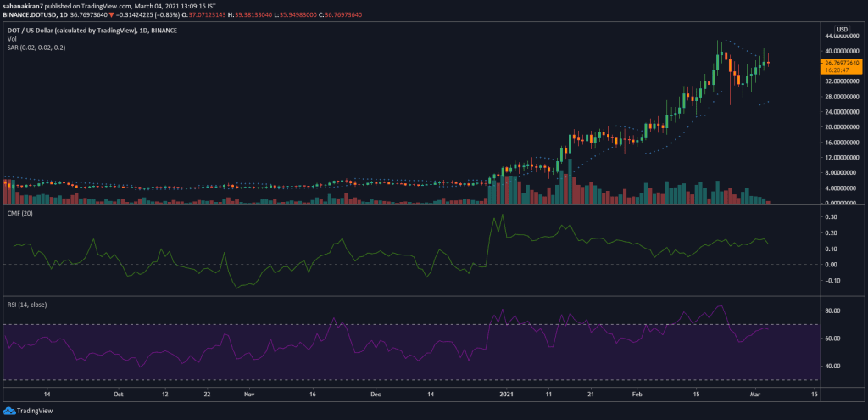This screenshot has height=420, width=868.
Task: Click the TradingView cloud logo icon
Action: click(x=8, y=411)
